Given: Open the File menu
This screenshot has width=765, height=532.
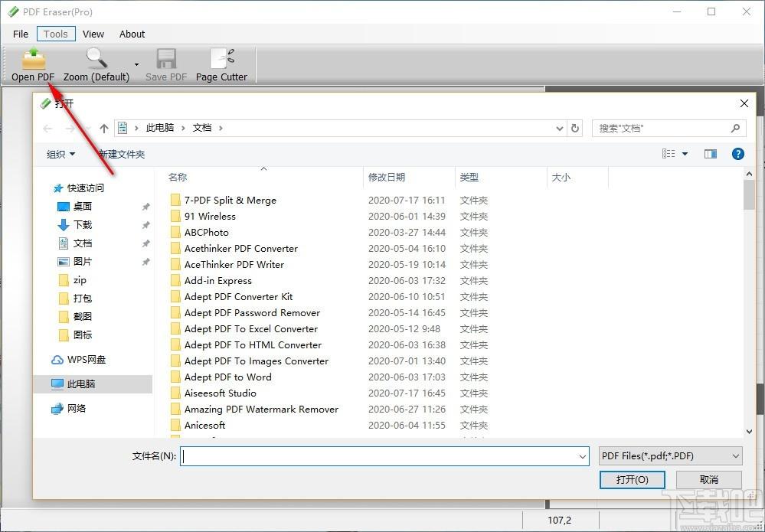Looking at the screenshot, I should pyautogui.click(x=21, y=34).
